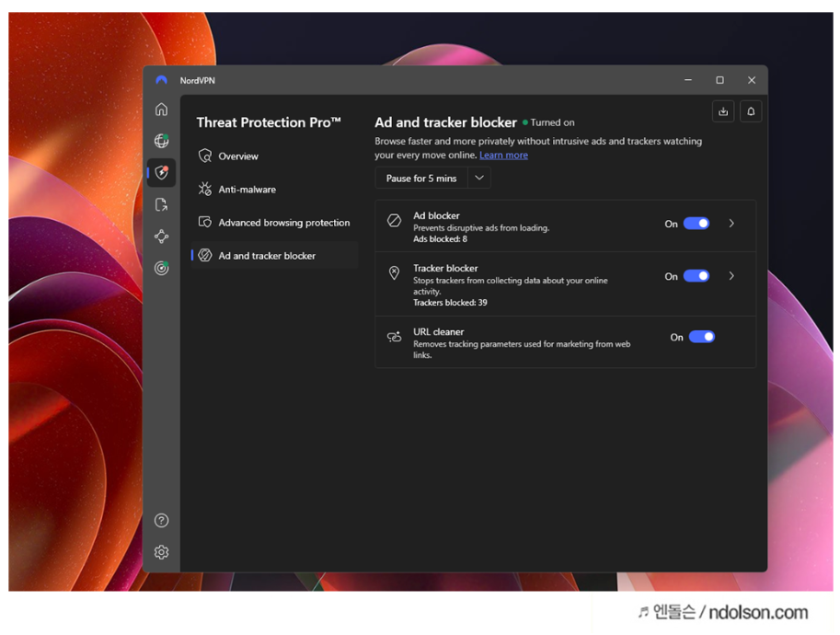Viewport: 840px width, 635px height.
Task: Open Tracker blocker details chevron
Action: pyautogui.click(x=731, y=276)
